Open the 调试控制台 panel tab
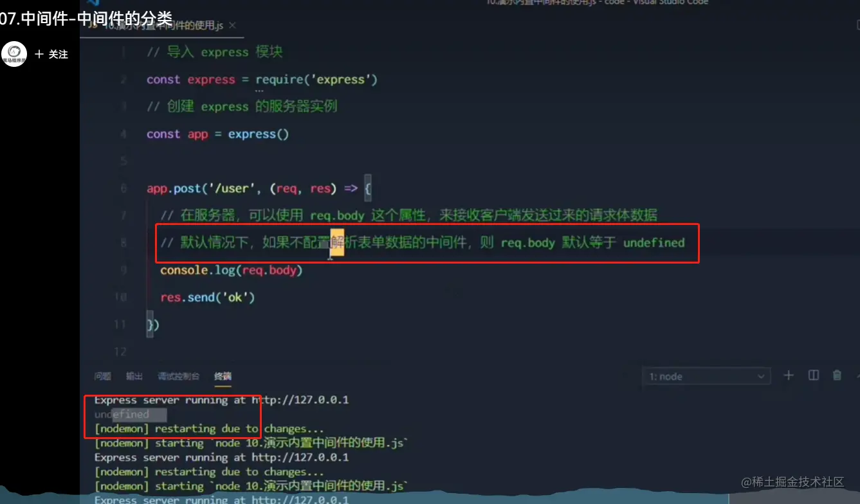The width and height of the screenshot is (860, 504). [178, 376]
